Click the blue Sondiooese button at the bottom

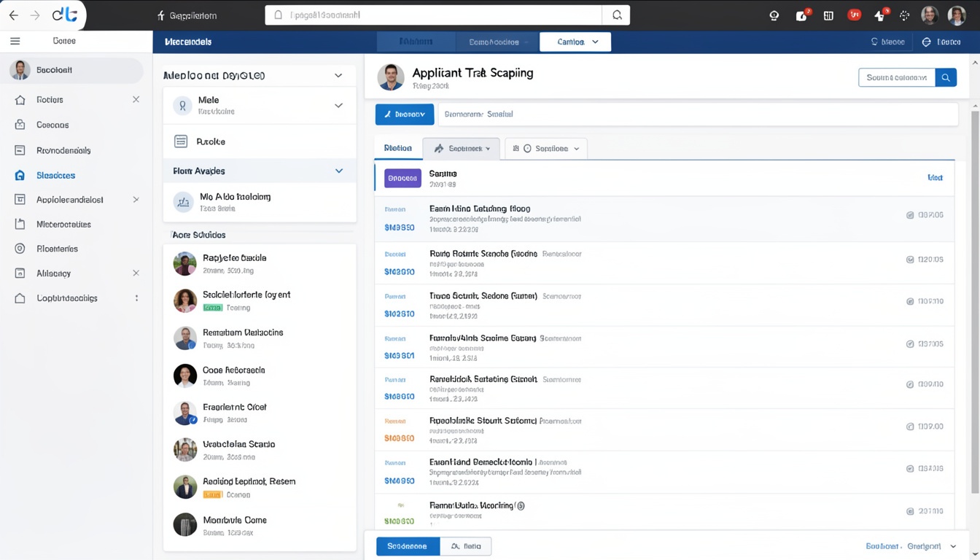(x=408, y=546)
